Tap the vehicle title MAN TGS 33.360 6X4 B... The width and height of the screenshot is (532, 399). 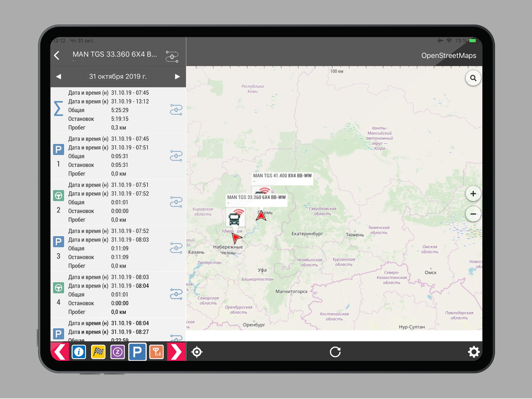(x=115, y=54)
